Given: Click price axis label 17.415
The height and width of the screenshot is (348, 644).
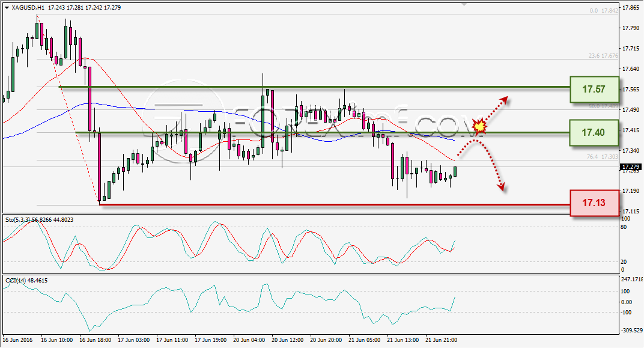Looking at the screenshot, I should [x=631, y=130].
